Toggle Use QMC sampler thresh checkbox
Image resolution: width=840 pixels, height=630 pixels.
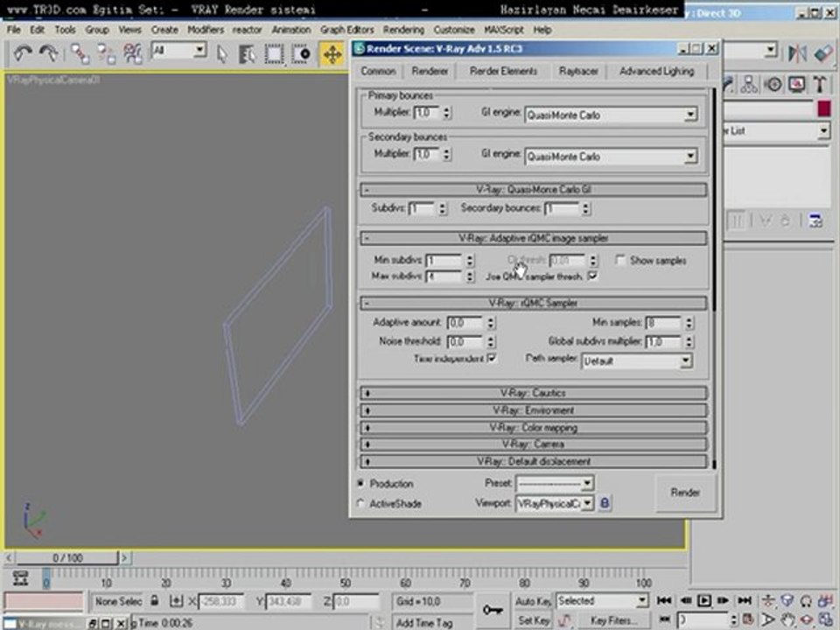click(x=592, y=276)
